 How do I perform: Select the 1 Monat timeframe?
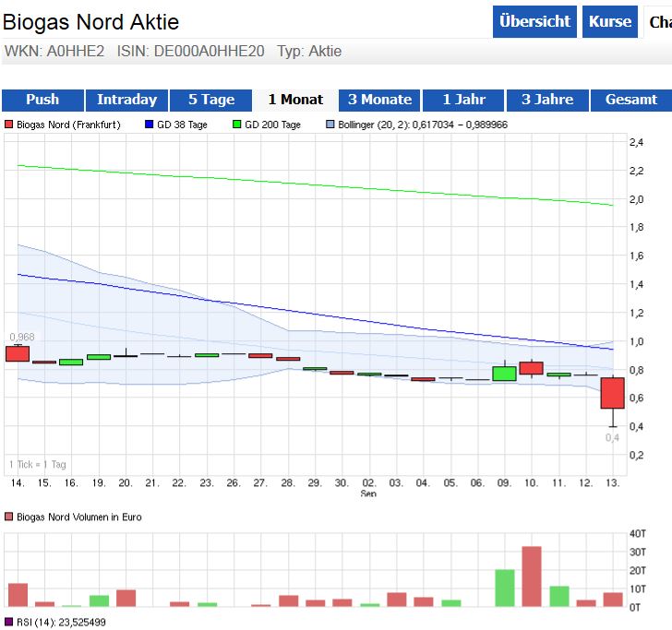tap(295, 100)
